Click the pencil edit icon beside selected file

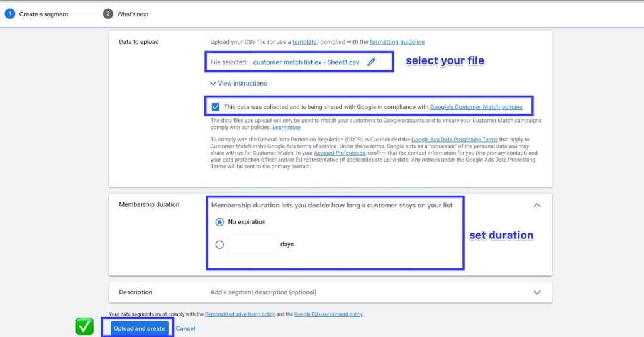[371, 62]
